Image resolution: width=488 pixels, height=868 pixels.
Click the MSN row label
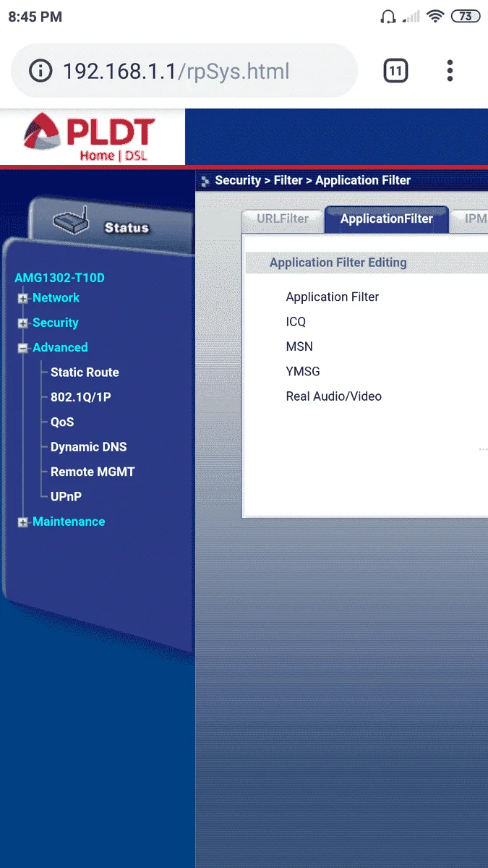click(299, 346)
